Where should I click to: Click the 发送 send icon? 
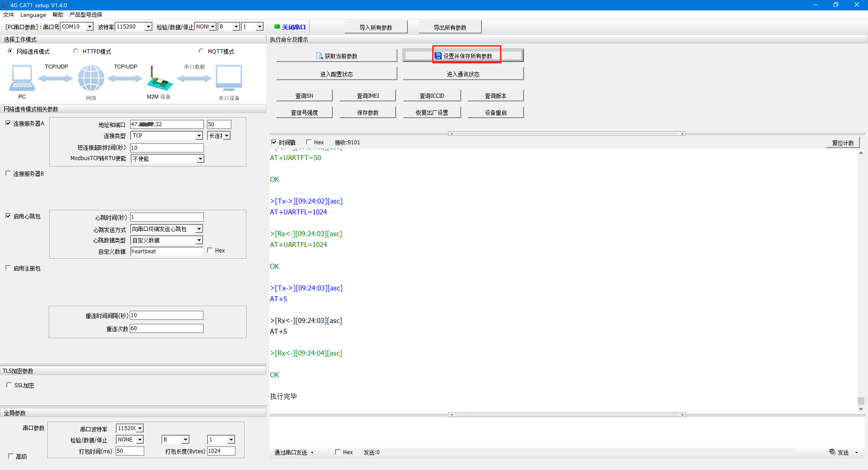pos(832,451)
